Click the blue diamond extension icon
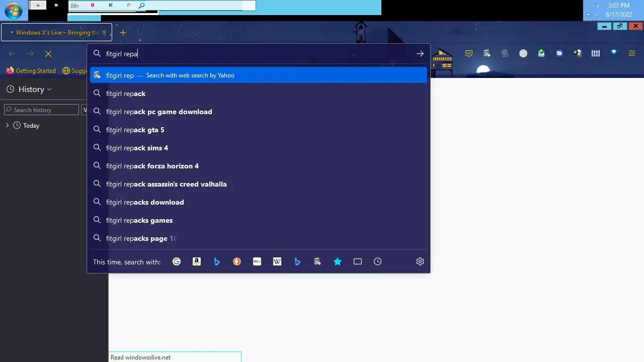The image size is (644, 362). (x=614, y=53)
